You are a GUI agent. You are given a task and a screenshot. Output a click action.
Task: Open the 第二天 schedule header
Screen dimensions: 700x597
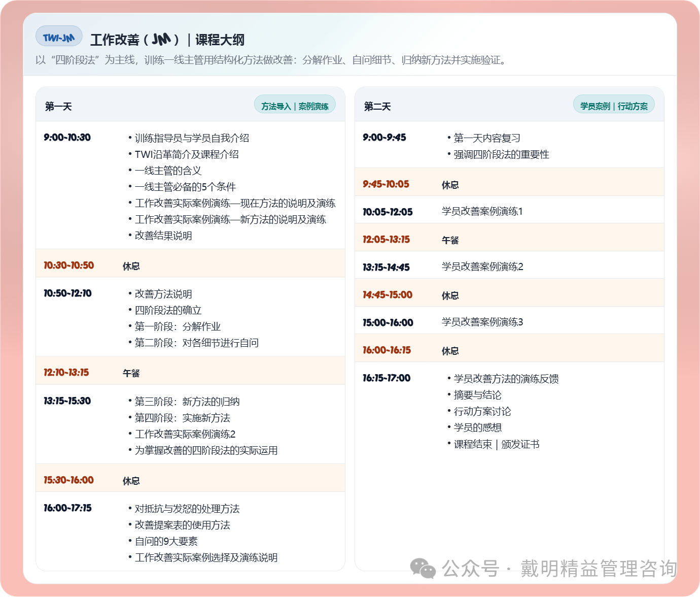pos(377,106)
